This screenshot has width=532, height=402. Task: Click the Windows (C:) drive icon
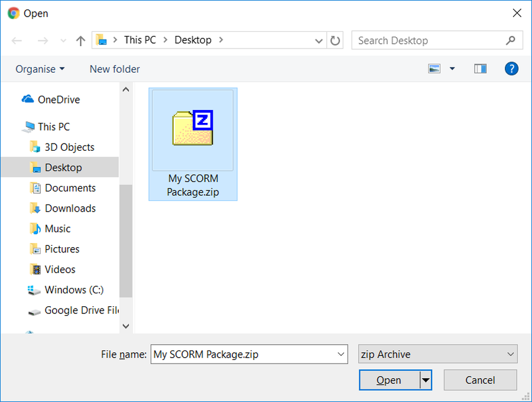[x=34, y=290]
